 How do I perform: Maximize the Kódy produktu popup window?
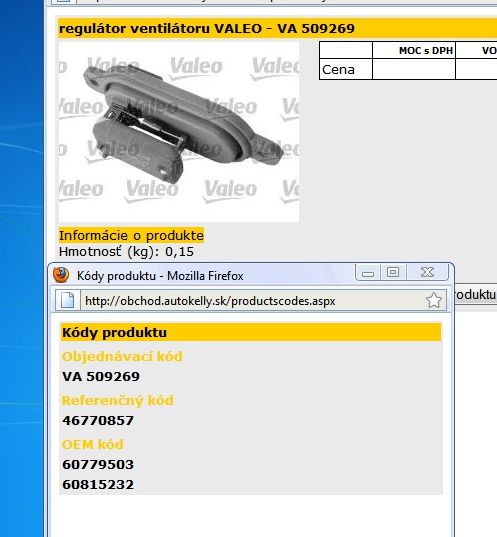pyautogui.click(x=393, y=273)
